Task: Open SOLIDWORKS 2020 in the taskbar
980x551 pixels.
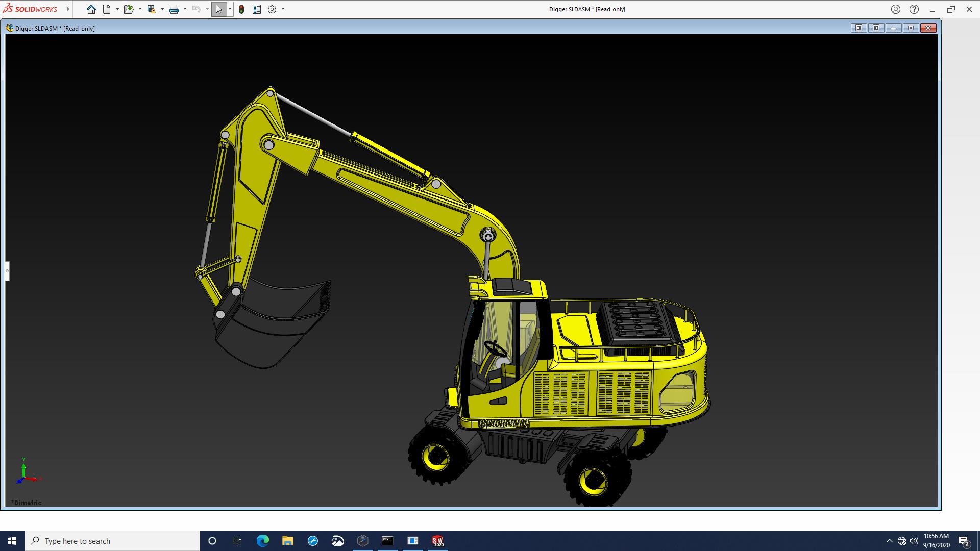Action: coord(437,541)
